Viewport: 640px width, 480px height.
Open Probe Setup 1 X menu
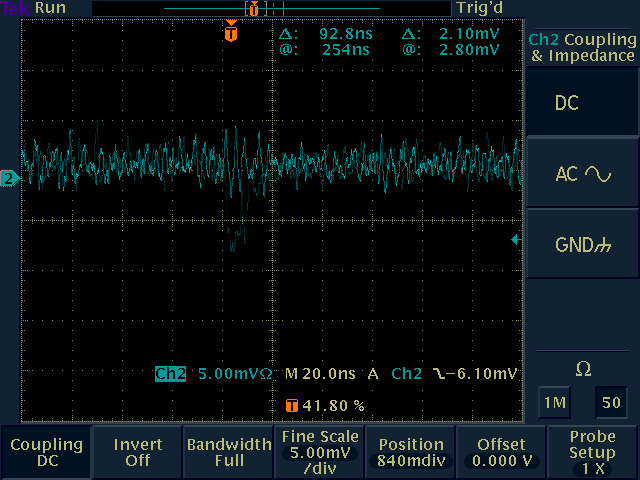pyautogui.click(x=593, y=452)
